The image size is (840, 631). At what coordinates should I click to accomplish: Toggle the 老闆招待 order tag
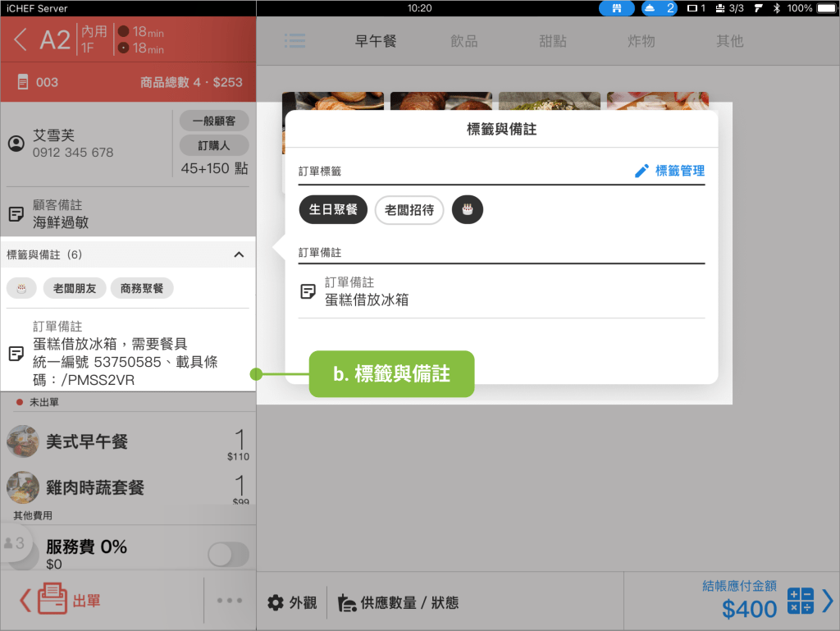point(409,210)
